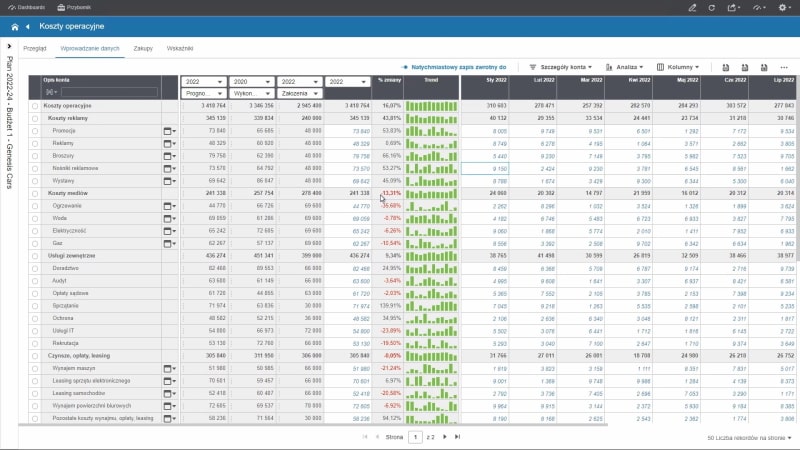This screenshot has height=450, width=800.
Task: Expand the Plan 2022-24 side panel
Action: click(x=9, y=46)
